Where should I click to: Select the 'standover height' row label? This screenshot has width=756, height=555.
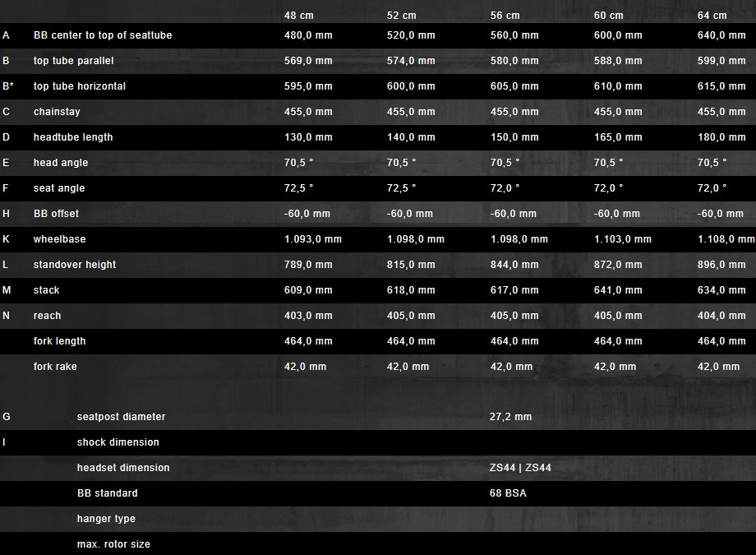pyautogui.click(x=75, y=265)
